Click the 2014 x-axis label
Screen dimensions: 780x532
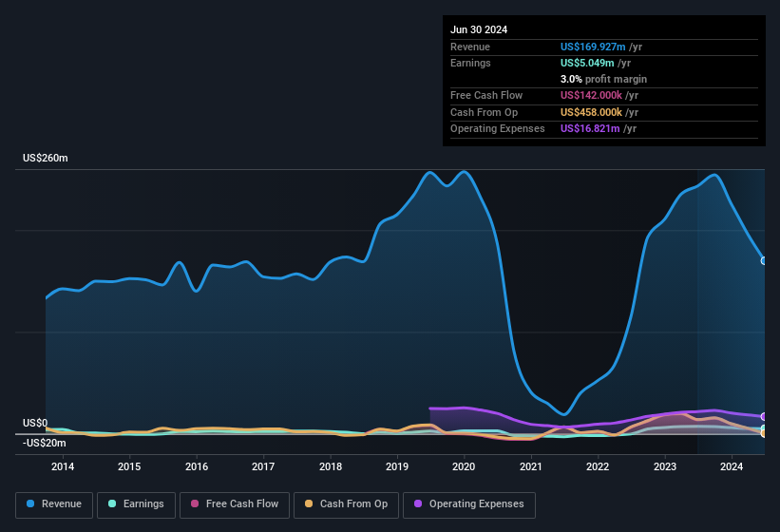63,466
